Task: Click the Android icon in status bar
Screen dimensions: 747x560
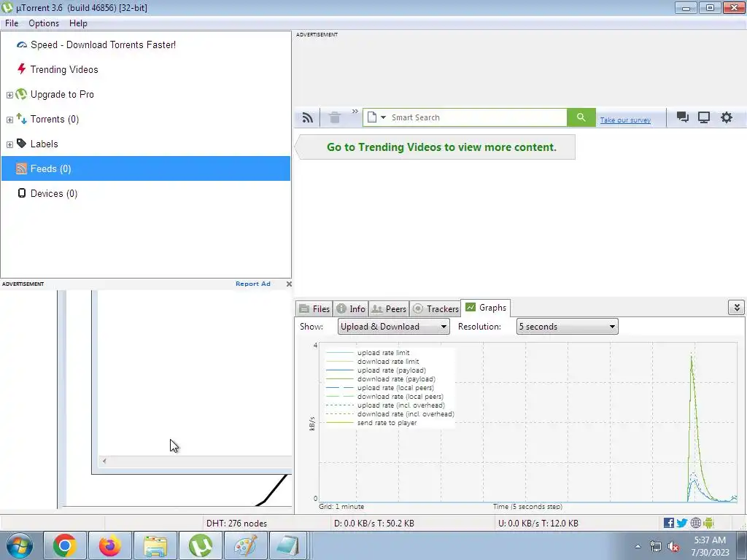Action: (x=708, y=524)
